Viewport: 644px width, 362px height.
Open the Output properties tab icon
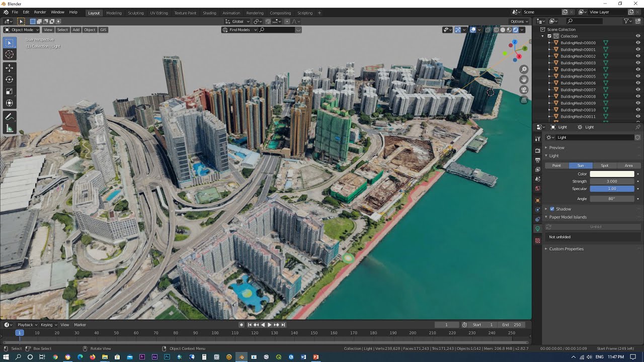tap(538, 159)
